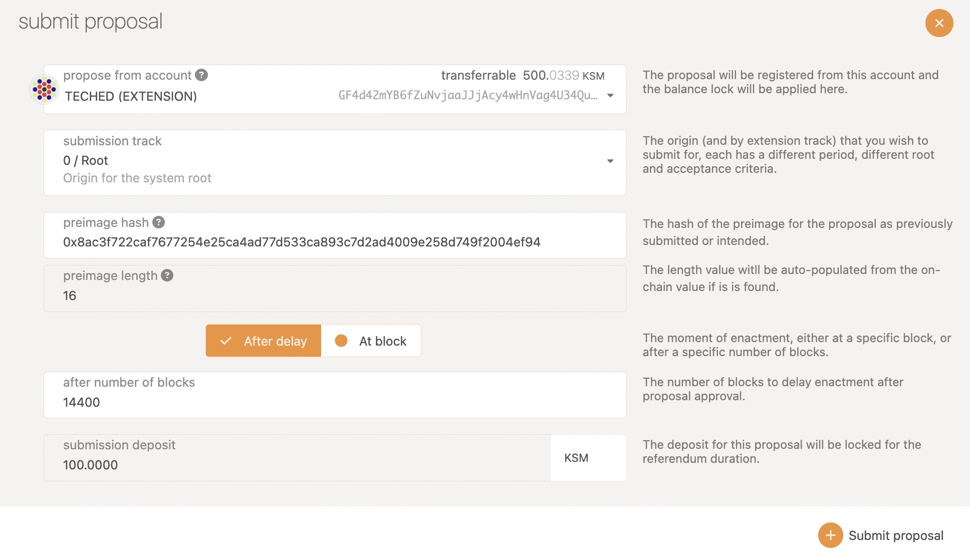Click checkmark icon on After delay

(226, 341)
